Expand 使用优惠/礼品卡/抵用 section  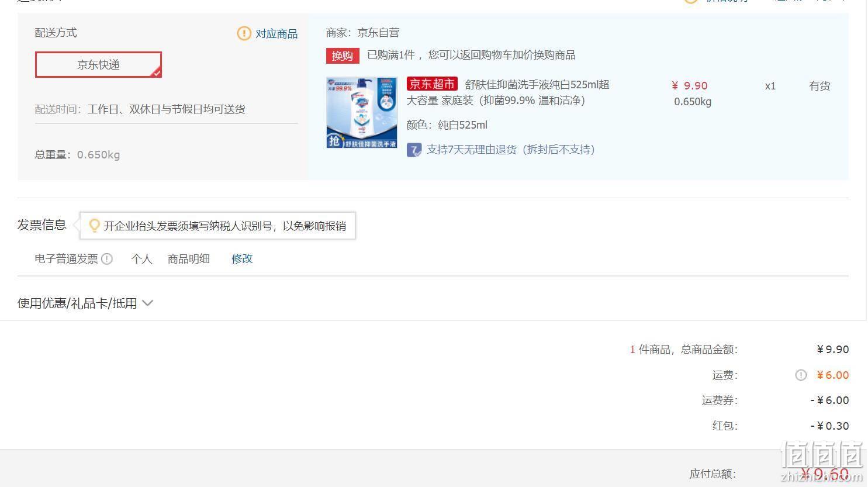(x=85, y=303)
